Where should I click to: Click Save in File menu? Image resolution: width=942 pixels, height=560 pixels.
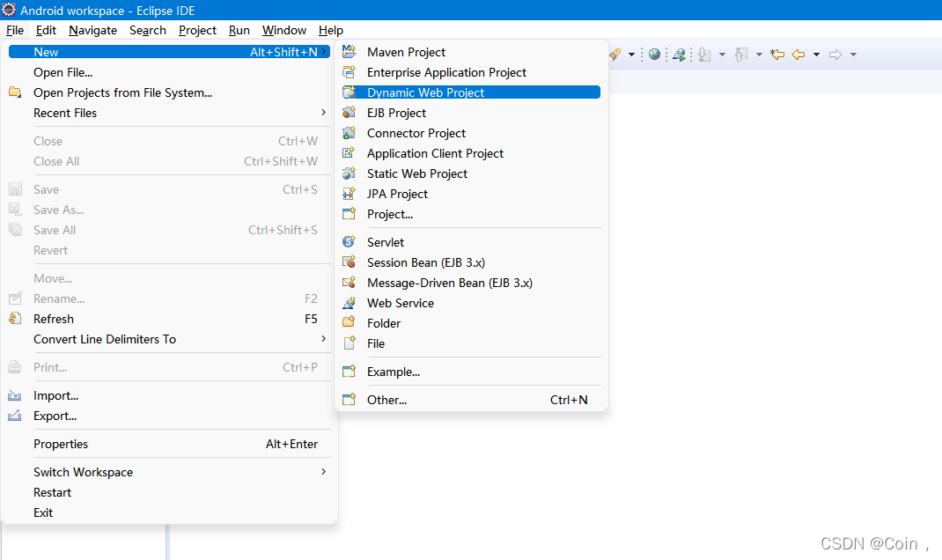(x=169, y=190)
